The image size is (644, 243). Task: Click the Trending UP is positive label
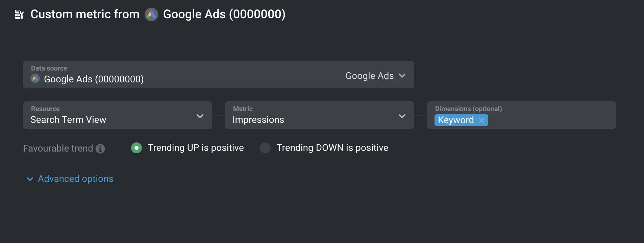[x=196, y=148]
